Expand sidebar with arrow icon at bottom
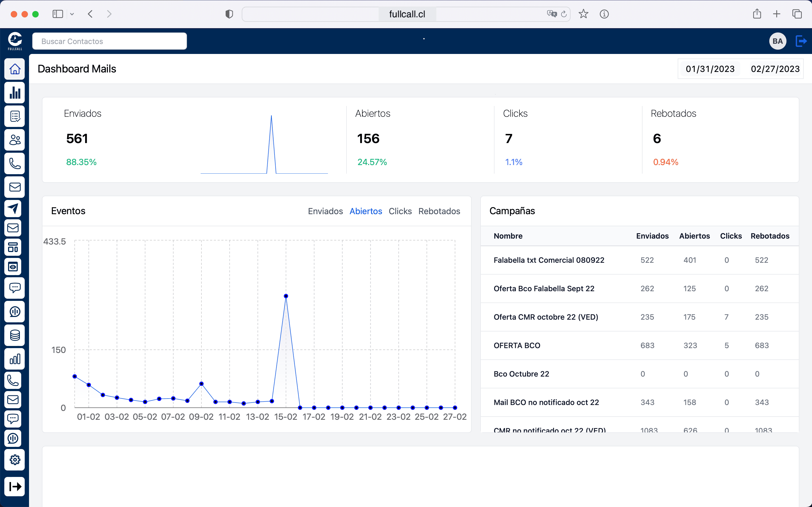Viewport: 812px width, 507px height. click(x=15, y=486)
